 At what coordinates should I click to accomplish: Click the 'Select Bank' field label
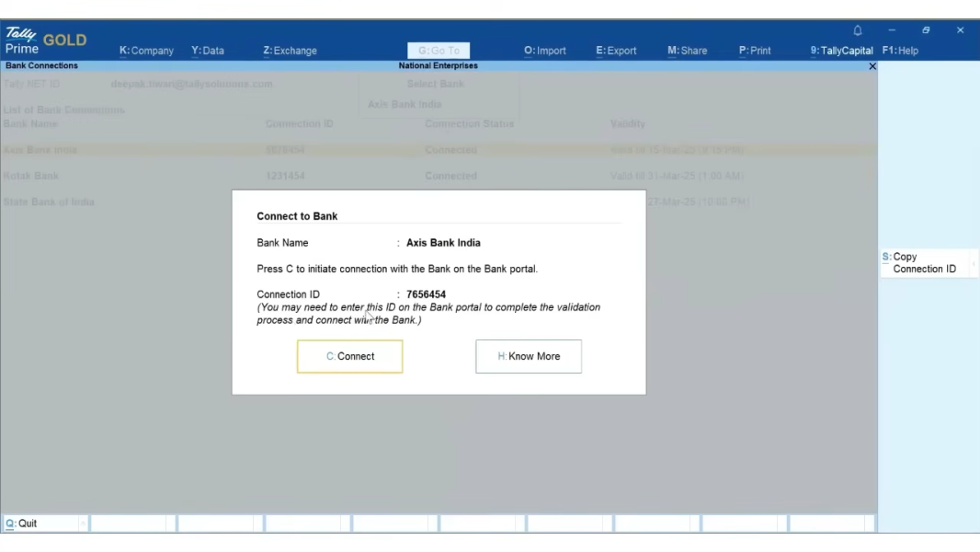436,84
